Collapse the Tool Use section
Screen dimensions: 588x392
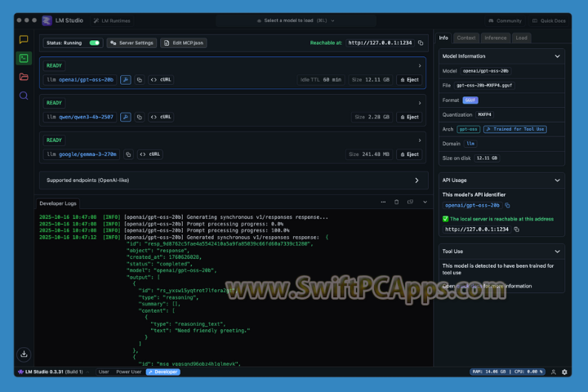click(x=557, y=252)
